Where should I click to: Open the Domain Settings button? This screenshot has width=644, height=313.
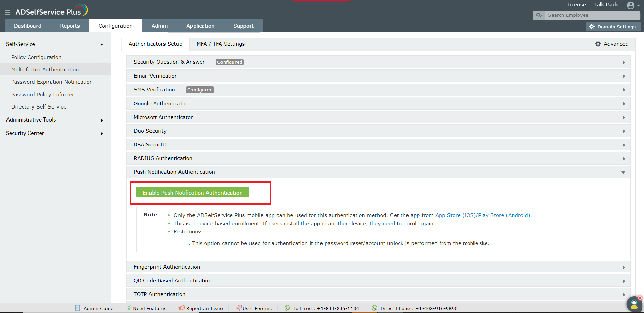pyautogui.click(x=613, y=27)
